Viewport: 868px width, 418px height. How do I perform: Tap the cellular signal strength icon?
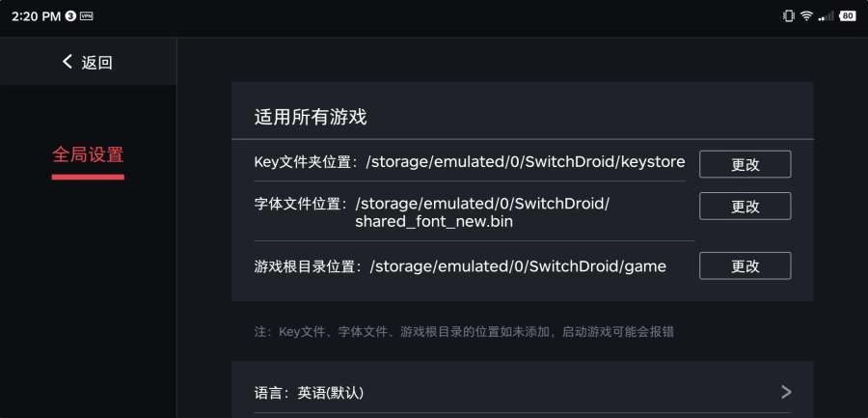pyautogui.click(x=826, y=16)
